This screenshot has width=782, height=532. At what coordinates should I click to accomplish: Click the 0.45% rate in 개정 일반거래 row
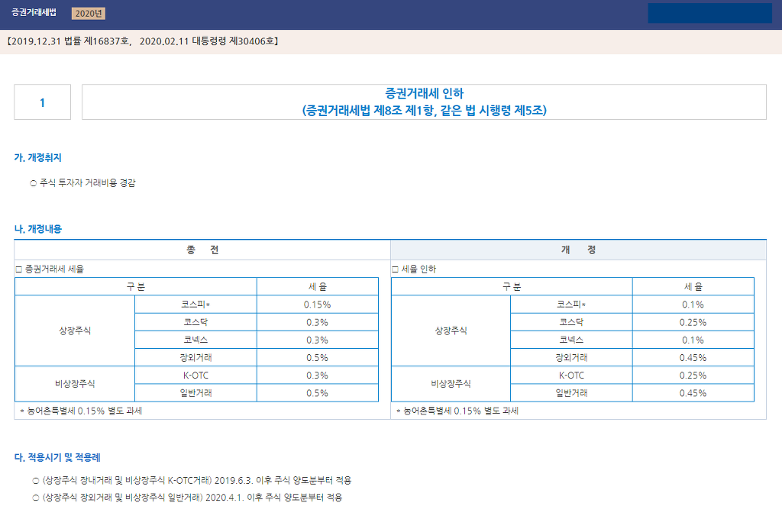(693, 393)
